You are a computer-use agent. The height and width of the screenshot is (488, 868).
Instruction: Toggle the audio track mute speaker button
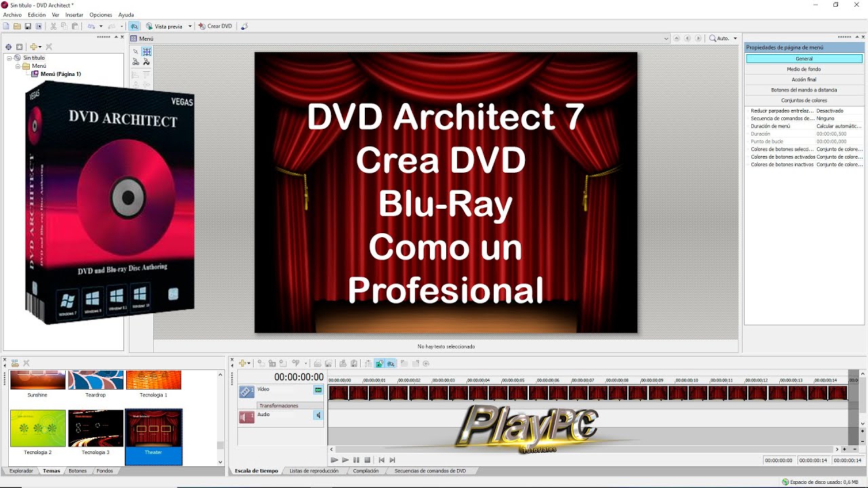point(317,415)
